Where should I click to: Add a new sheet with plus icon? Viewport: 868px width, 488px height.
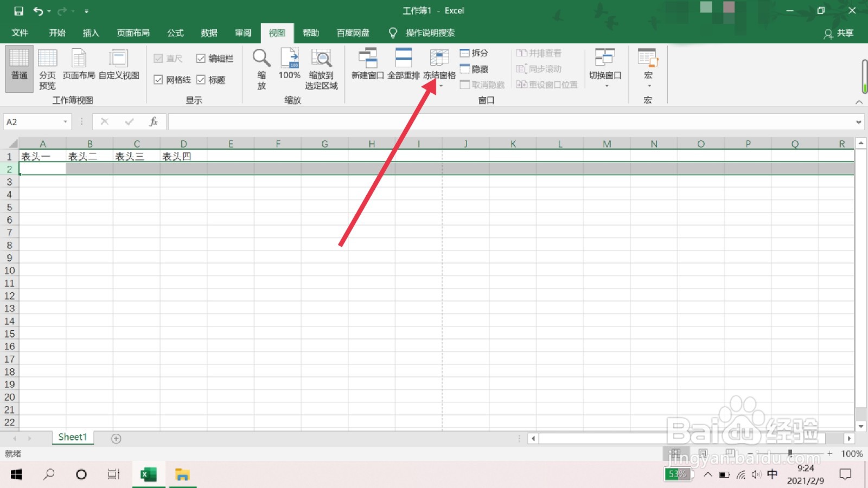point(116,438)
